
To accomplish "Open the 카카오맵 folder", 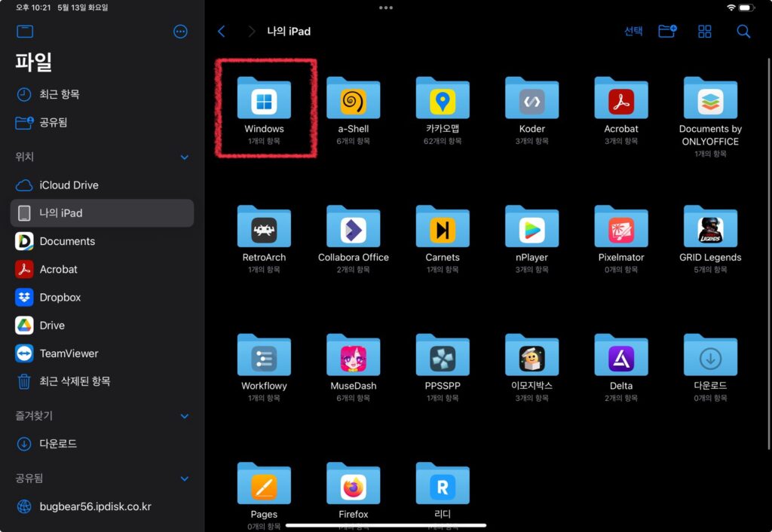I will 442,98.
